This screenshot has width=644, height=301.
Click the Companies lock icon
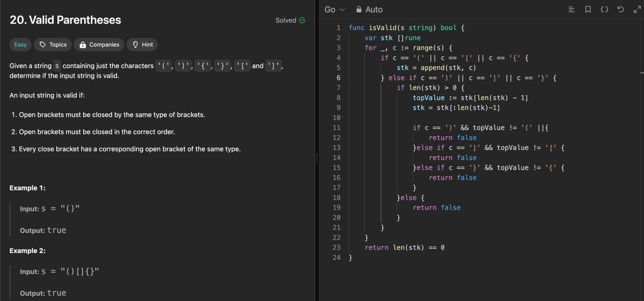(x=83, y=45)
